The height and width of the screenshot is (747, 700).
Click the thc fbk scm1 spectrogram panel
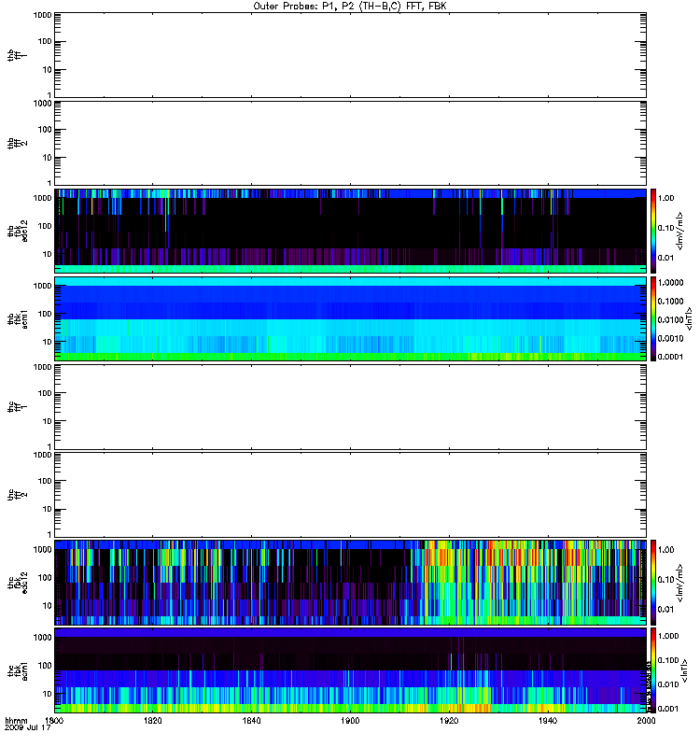pos(350,670)
